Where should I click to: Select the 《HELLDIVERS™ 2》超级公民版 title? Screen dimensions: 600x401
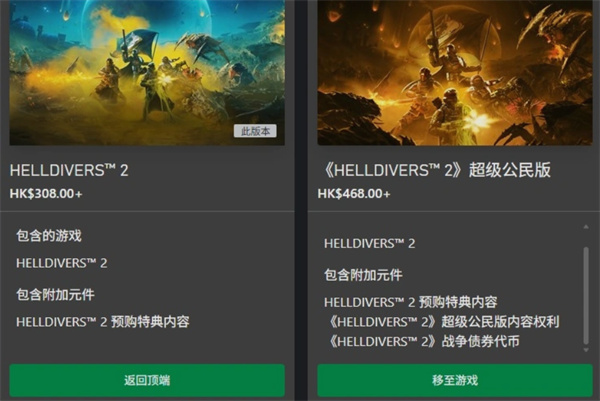tap(436, 170)
